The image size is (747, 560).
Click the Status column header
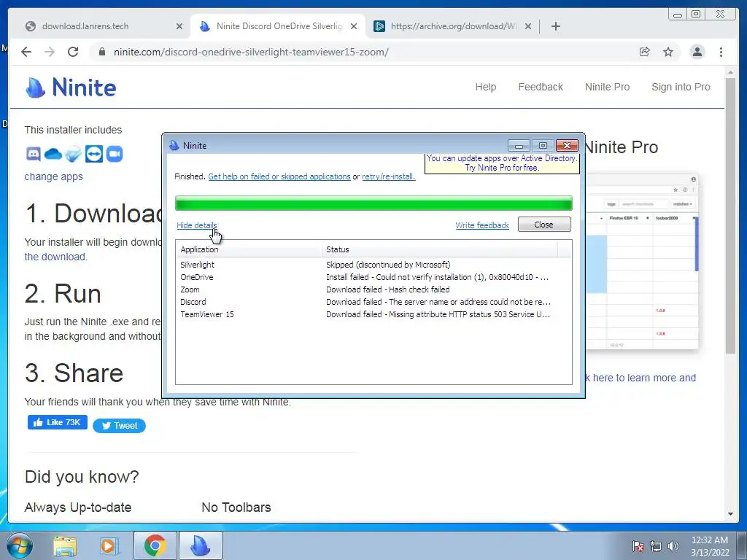[x=439, y=249]
